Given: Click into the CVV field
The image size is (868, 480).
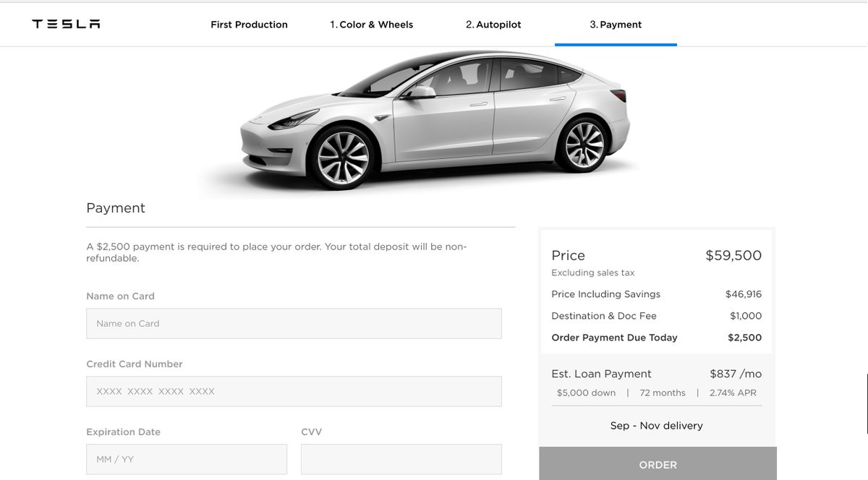Looking at the screenshot, I should (401, 459).
